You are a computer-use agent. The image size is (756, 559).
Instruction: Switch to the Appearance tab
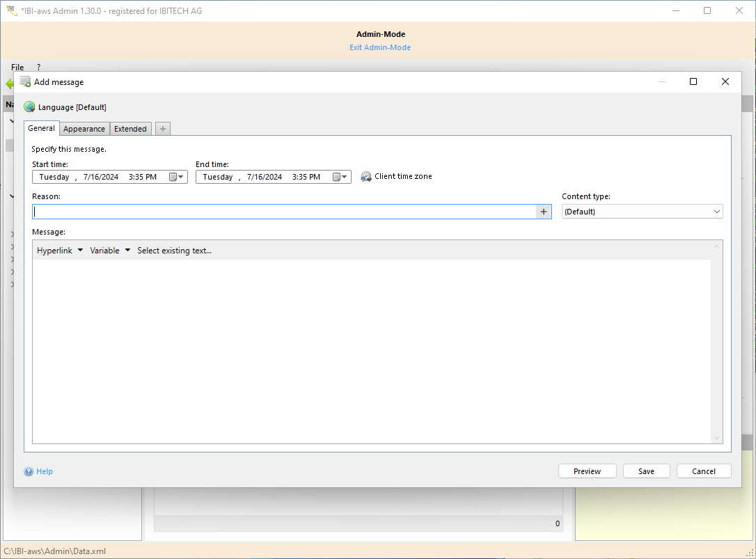84,129
